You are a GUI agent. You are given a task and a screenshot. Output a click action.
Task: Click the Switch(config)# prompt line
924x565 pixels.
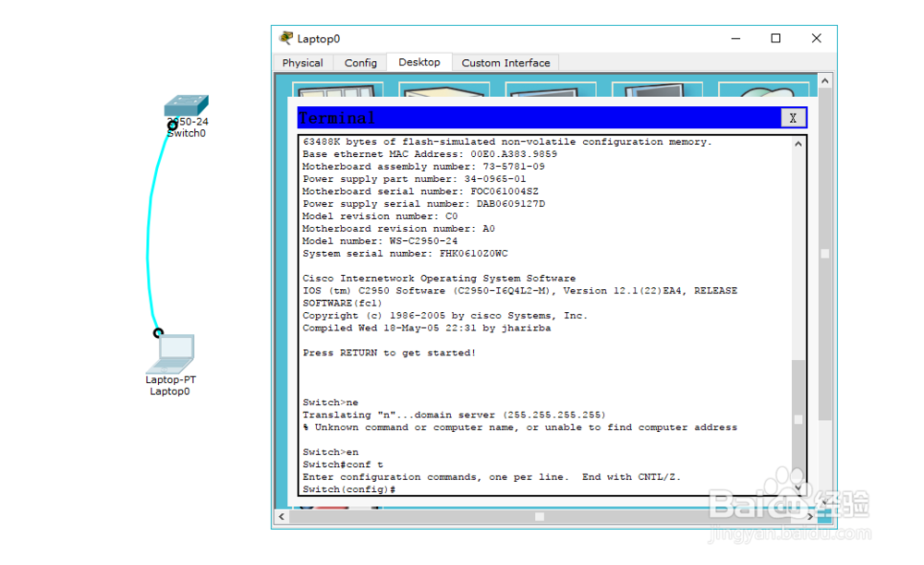pos(349,489)
